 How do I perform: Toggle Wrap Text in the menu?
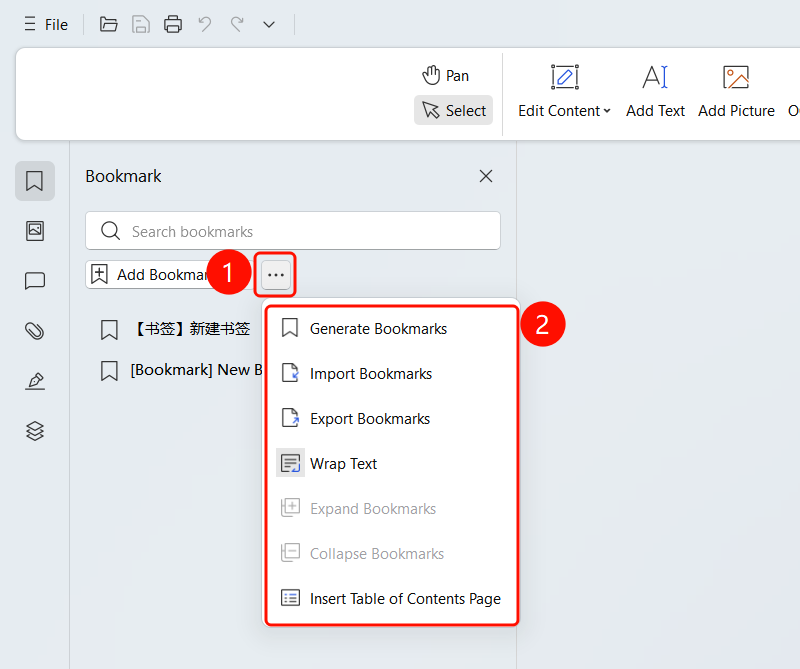click(x=391, y=463)
